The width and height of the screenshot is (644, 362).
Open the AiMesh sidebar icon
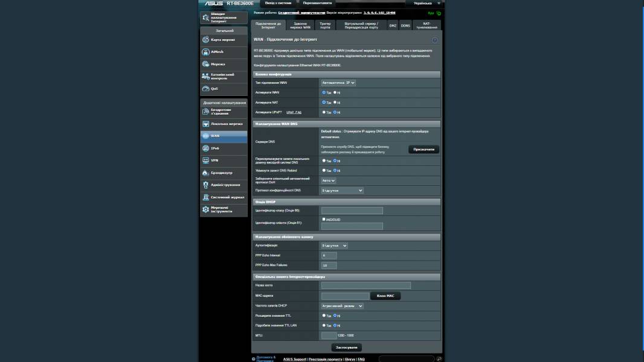click(x=206, y=52)
